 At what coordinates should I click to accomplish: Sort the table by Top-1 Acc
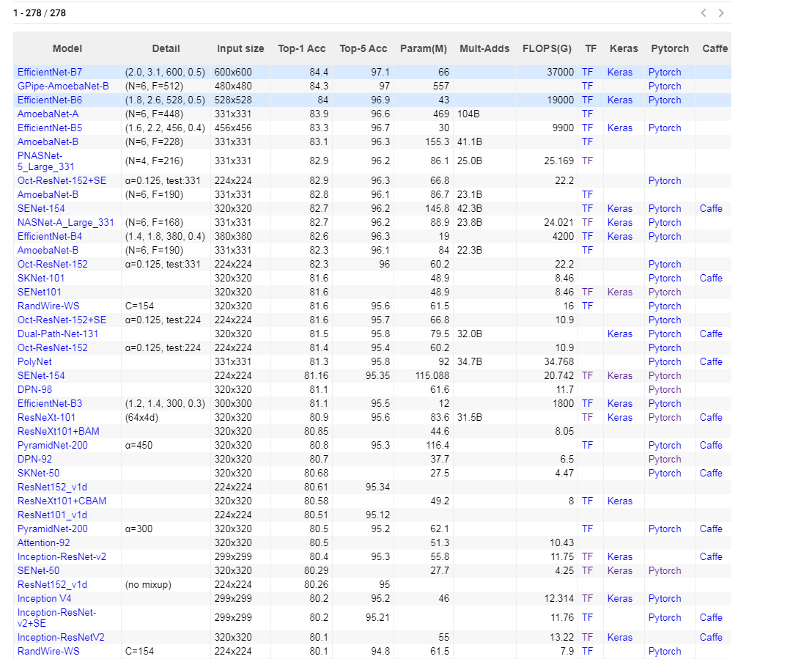tap(301, 48)
